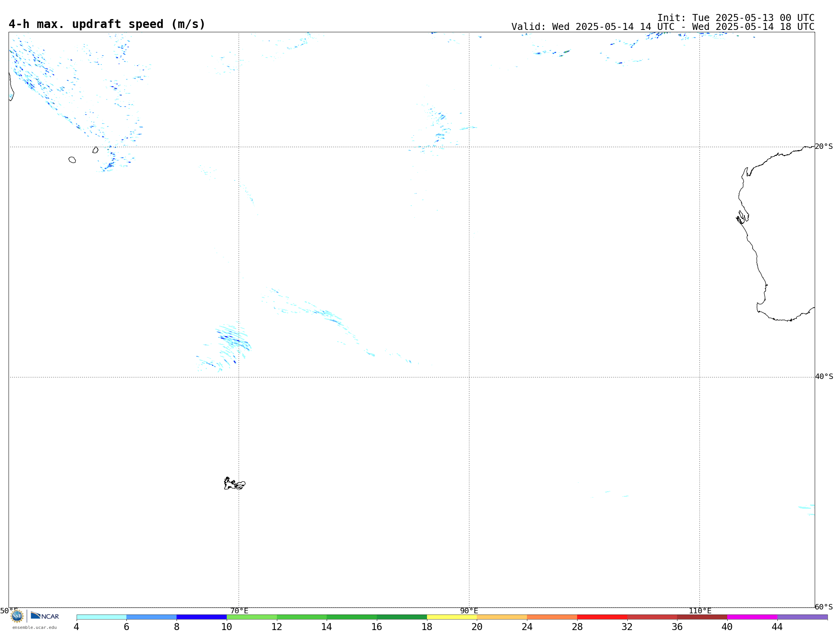Pick the orange 24–28 colorbar swatch
Screen dimensions: 840x632
tap(552, 617)
